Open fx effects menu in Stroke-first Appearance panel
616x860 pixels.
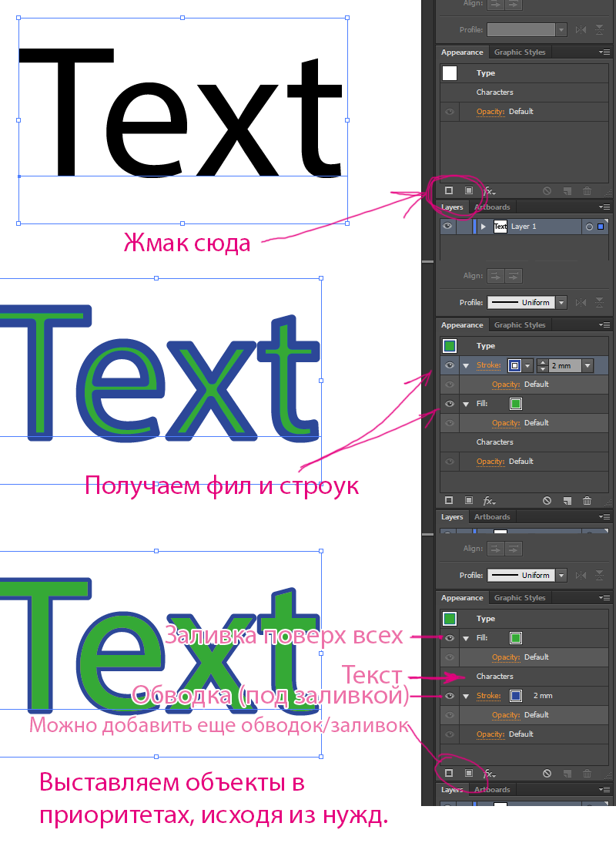coord(490,501)
